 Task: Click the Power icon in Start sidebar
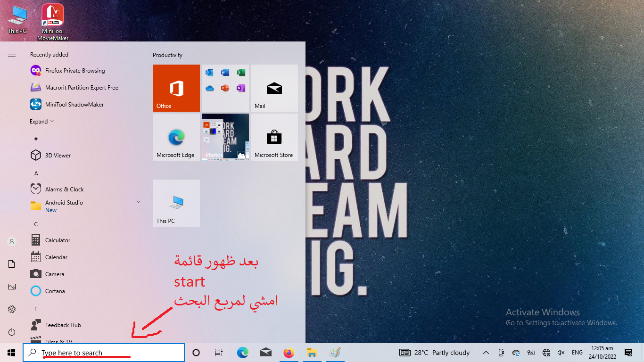click(x=12, y=332)
